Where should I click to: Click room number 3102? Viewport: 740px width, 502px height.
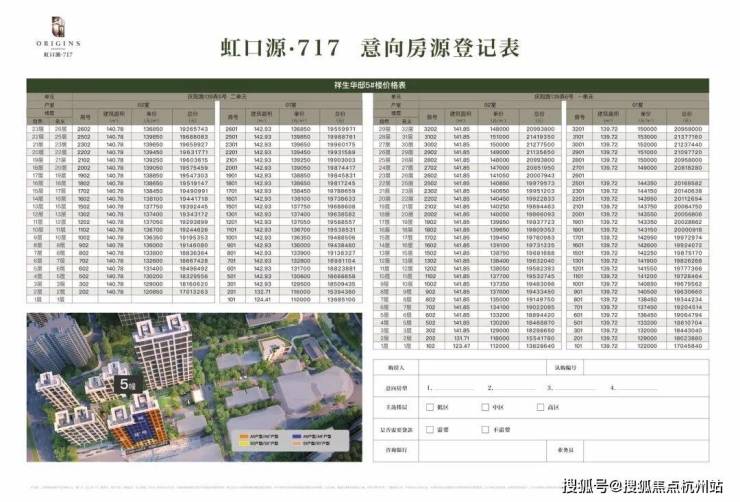[430, 137]
